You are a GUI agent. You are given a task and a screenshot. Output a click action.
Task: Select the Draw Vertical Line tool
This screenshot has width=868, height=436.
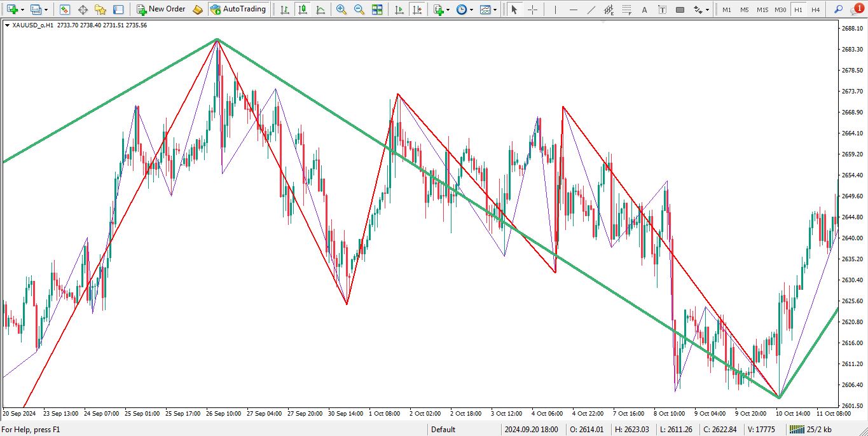coord(555,10)
